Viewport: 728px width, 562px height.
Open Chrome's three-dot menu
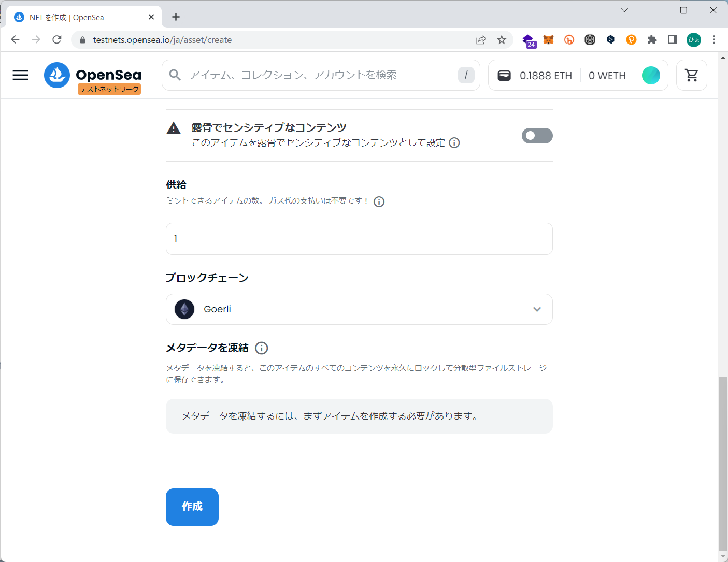point(714,40)
